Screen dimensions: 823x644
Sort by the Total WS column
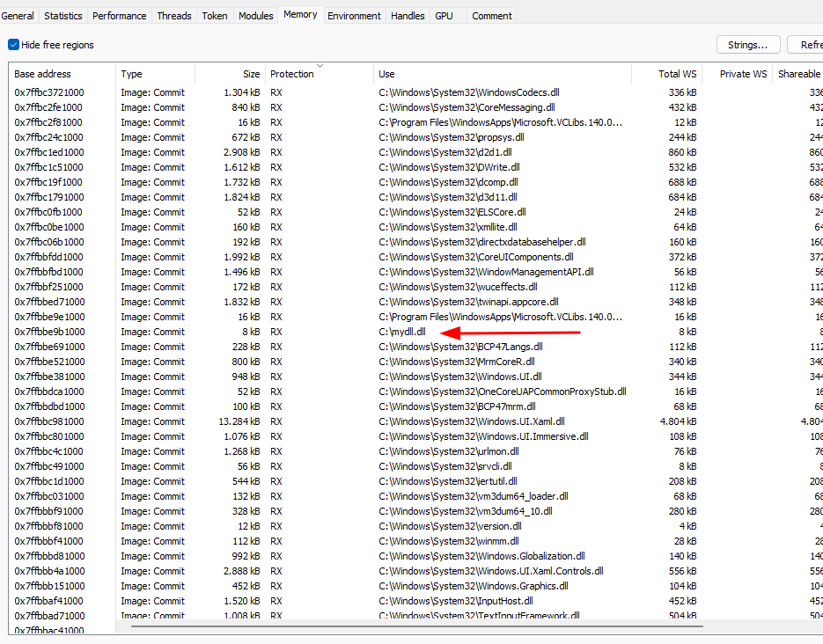point(677,74)
